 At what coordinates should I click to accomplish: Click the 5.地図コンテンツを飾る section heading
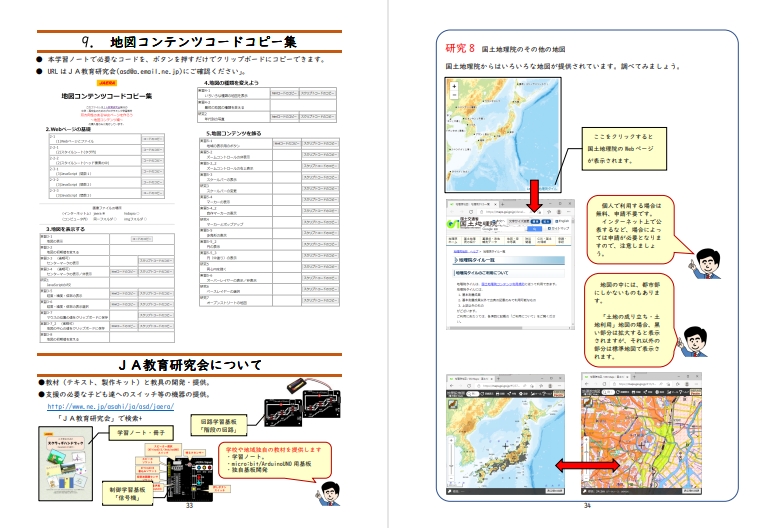(233, 133)
